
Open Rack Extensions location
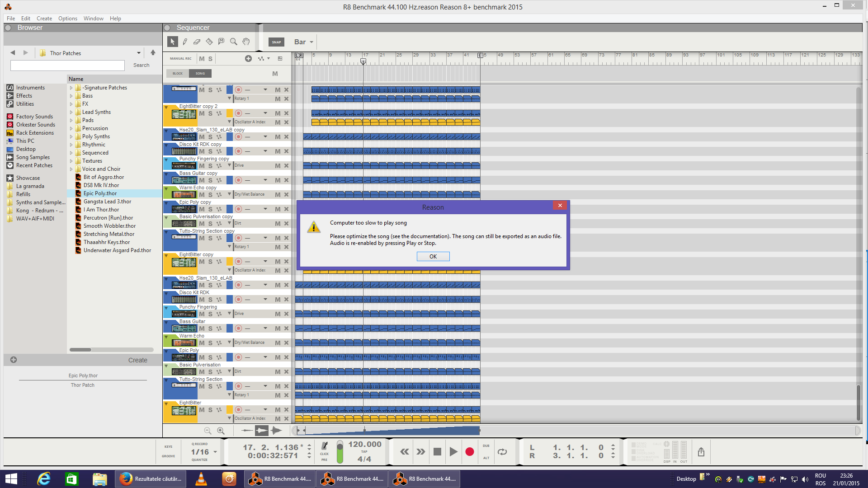click(35, 133)
